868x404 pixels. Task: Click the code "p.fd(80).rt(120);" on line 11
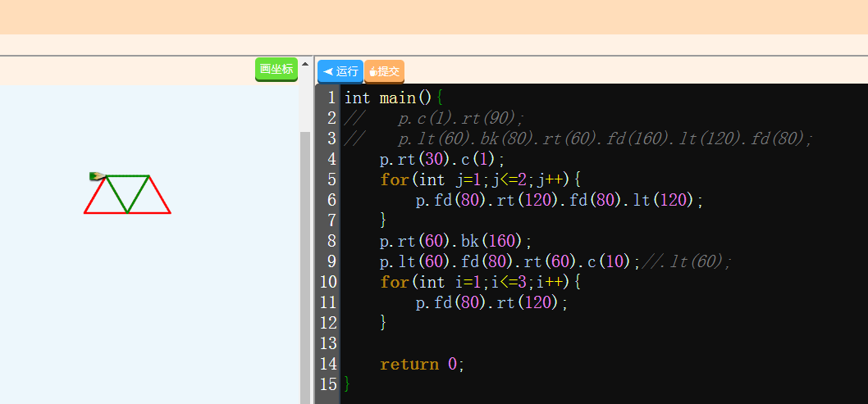[x=491, y=302]
